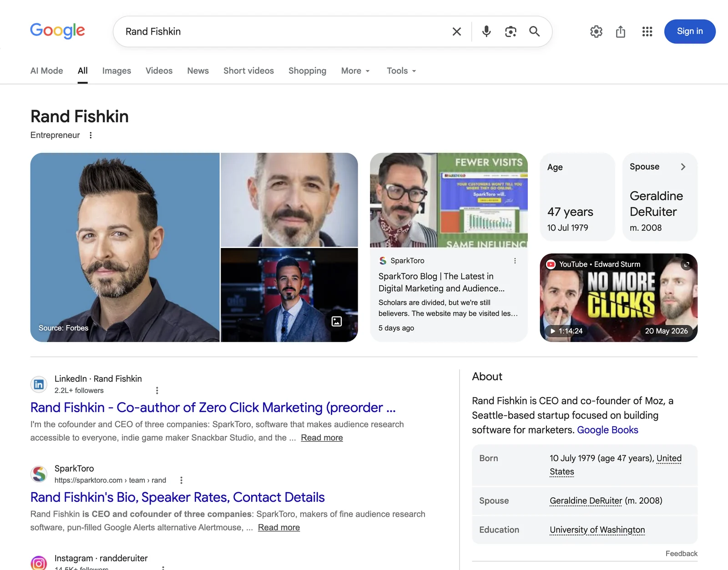The image size is (728, 570).
Task: Click the Google logo
Action: click(x=57, y=31)
